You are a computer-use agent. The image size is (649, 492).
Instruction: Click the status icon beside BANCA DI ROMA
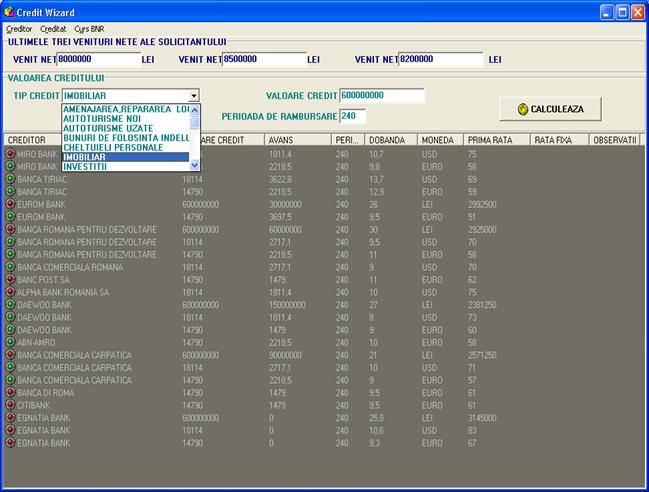point(10,392)
